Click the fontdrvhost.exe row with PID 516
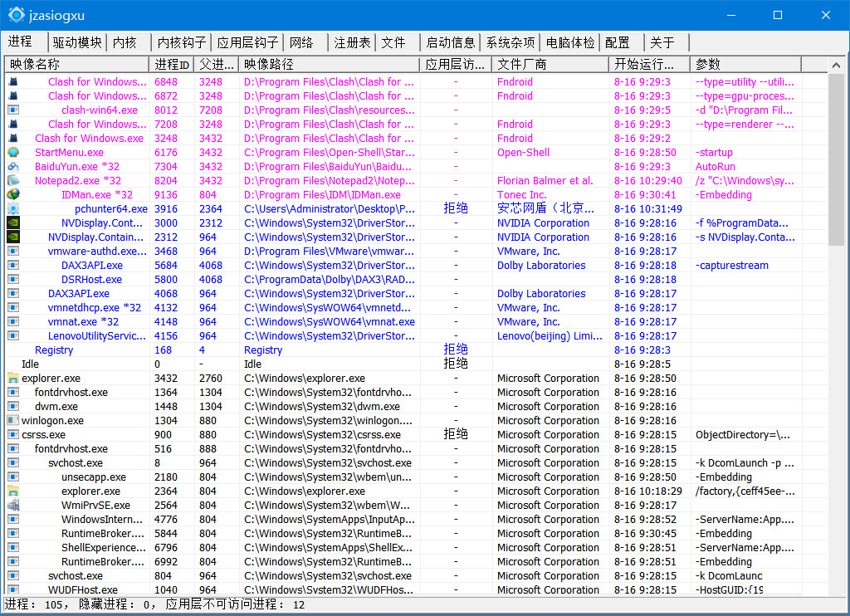This screenshot has width=850, height=616. coord(417,448)
